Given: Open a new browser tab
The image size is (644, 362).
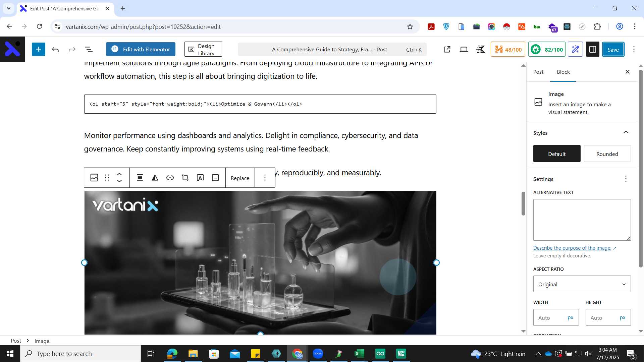Looking at the screenshot, I should tap(123, 8).
